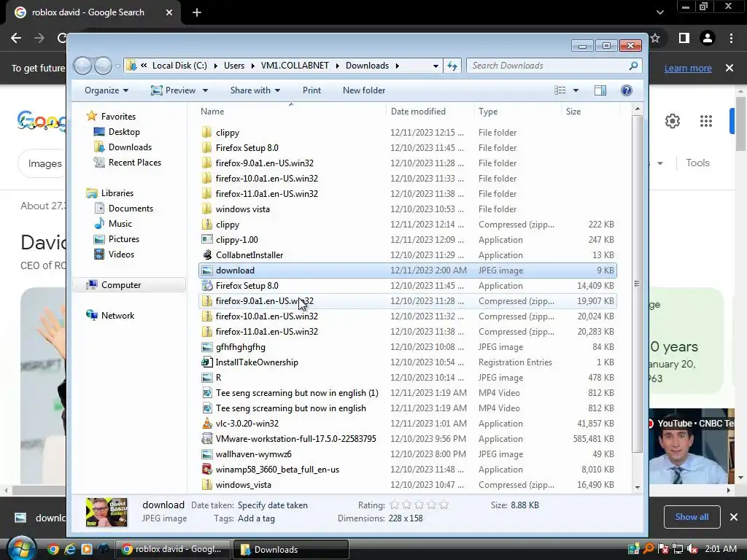
Task: Click the Chrome profile avatar icon
Action: pos(708,38)
